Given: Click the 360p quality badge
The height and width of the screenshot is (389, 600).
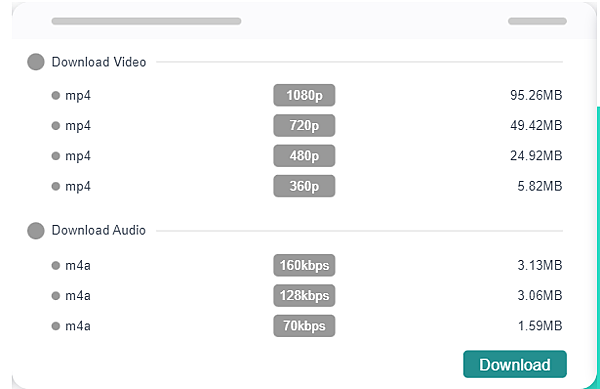Looking at the screenshot, I should tap(304, 186).
